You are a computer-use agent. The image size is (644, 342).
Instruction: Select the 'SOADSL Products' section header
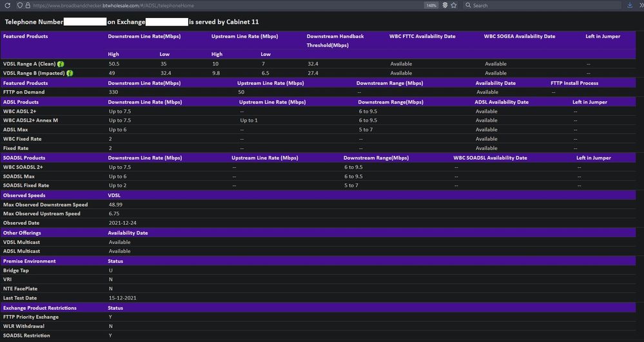tap(24, 158)
